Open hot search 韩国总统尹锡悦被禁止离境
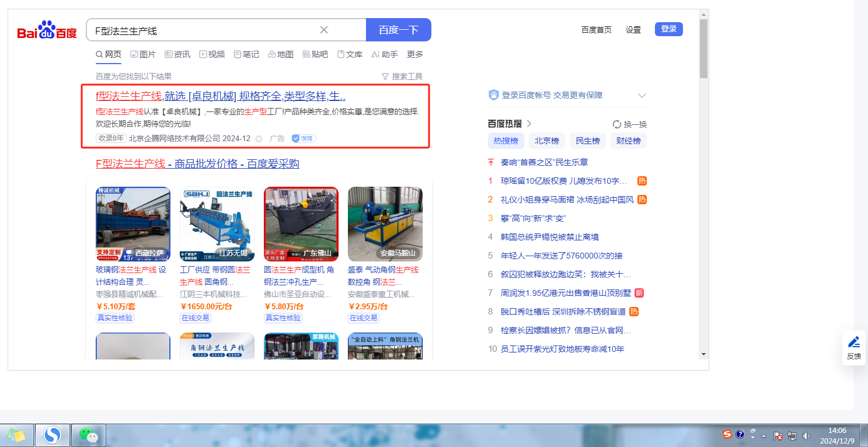The image size is (868, 447). [x=550, y=237]
